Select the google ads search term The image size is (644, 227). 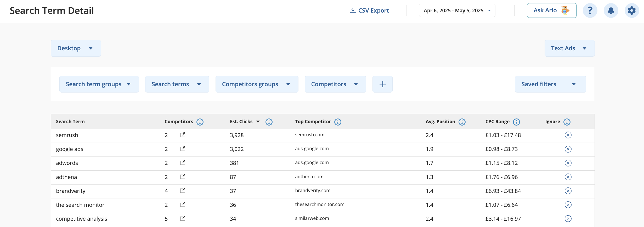coord(70,149)
